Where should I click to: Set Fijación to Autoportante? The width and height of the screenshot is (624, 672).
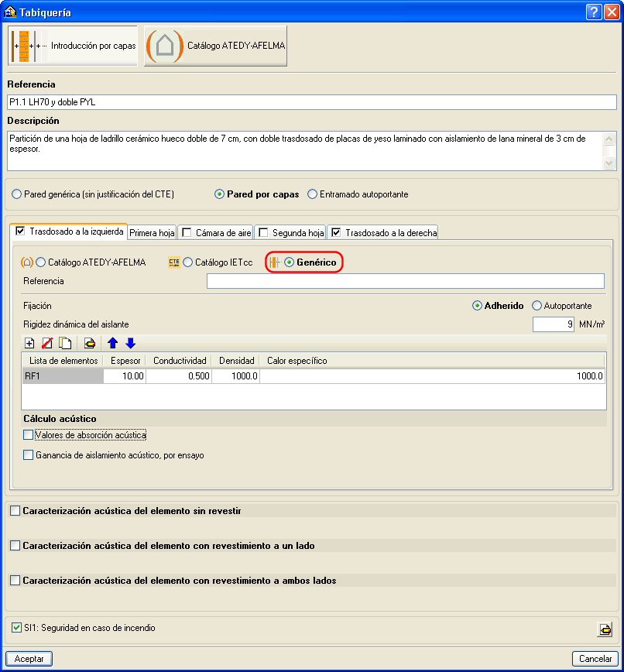[x=562, y=306]
